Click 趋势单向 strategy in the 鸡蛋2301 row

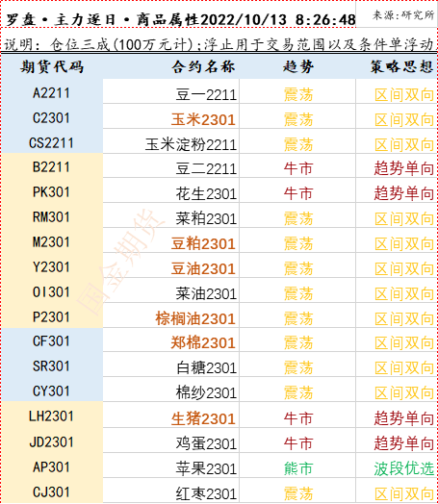(404, 444)
